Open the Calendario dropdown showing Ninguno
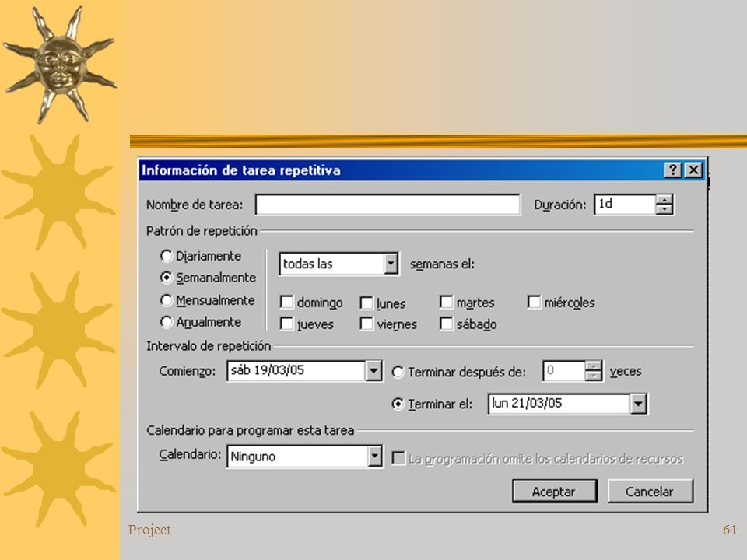 click(x=375, y=457)
